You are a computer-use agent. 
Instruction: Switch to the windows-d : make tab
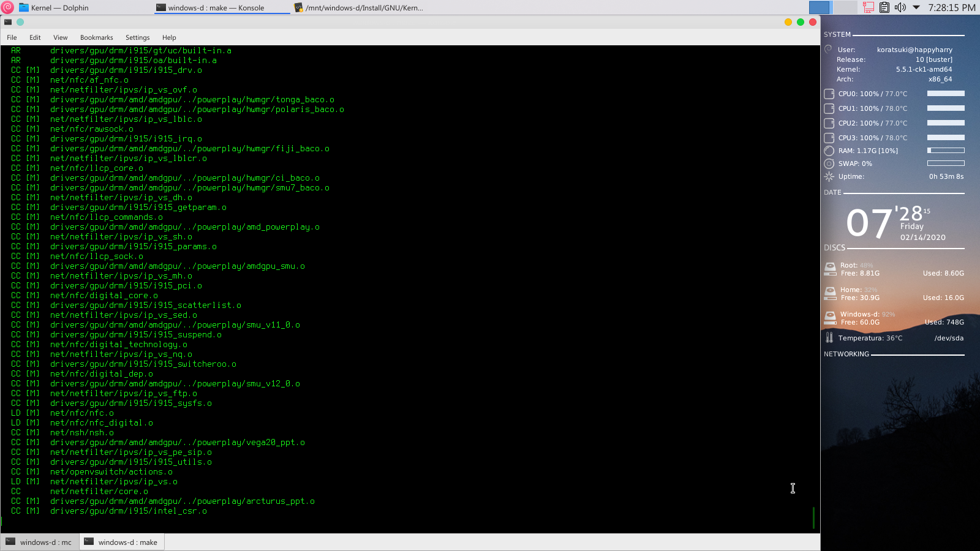point(121,542)
